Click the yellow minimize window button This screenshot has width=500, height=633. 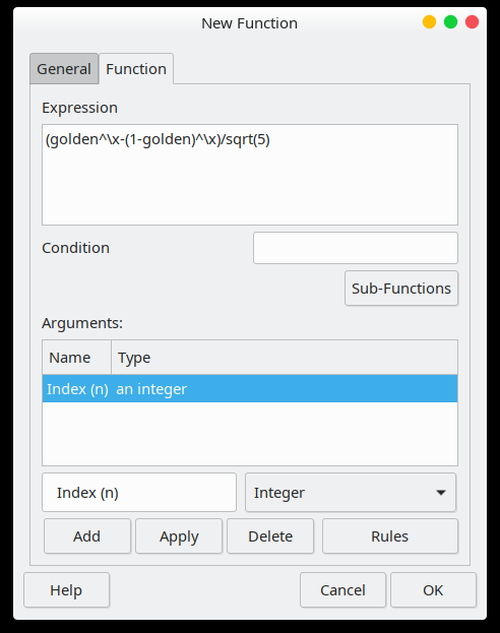pos(429,22)
